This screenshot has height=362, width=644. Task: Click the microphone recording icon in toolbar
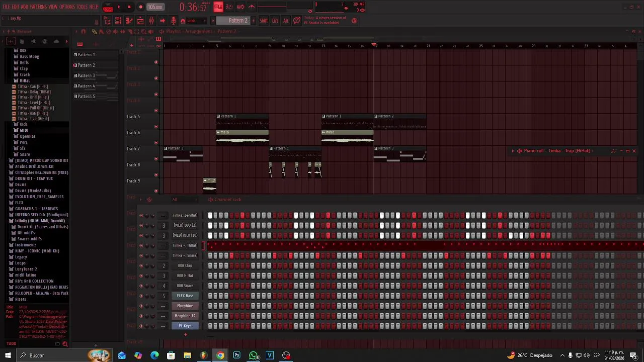[x=173, y=21]
